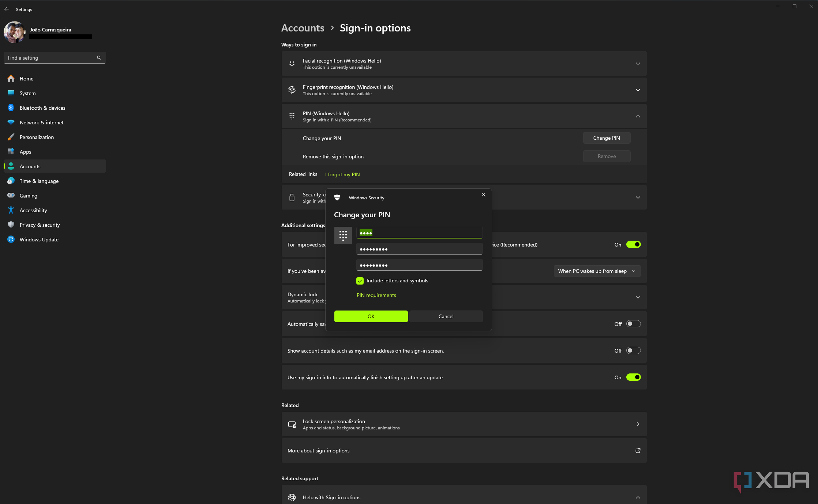Click the Remove button for PIN
The image size is (818, 504).
point(607,156)
